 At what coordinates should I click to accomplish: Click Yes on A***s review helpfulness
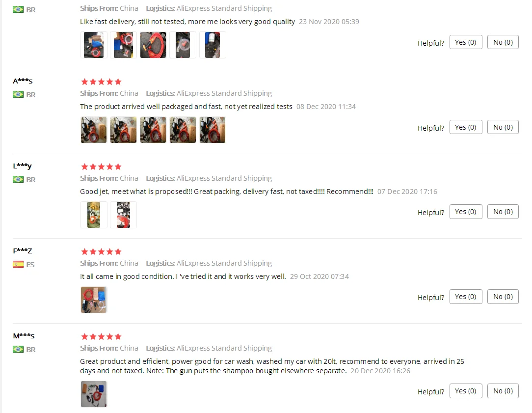click(465, 127)
